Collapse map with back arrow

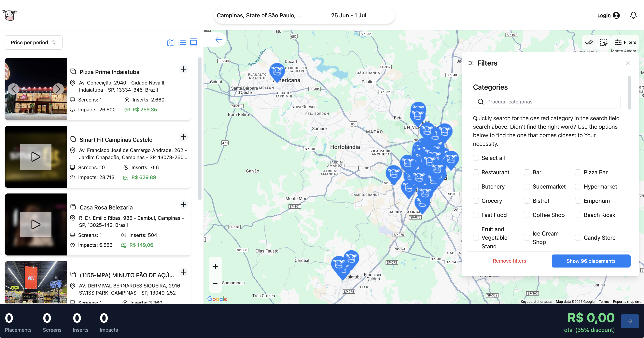point(219,39)
